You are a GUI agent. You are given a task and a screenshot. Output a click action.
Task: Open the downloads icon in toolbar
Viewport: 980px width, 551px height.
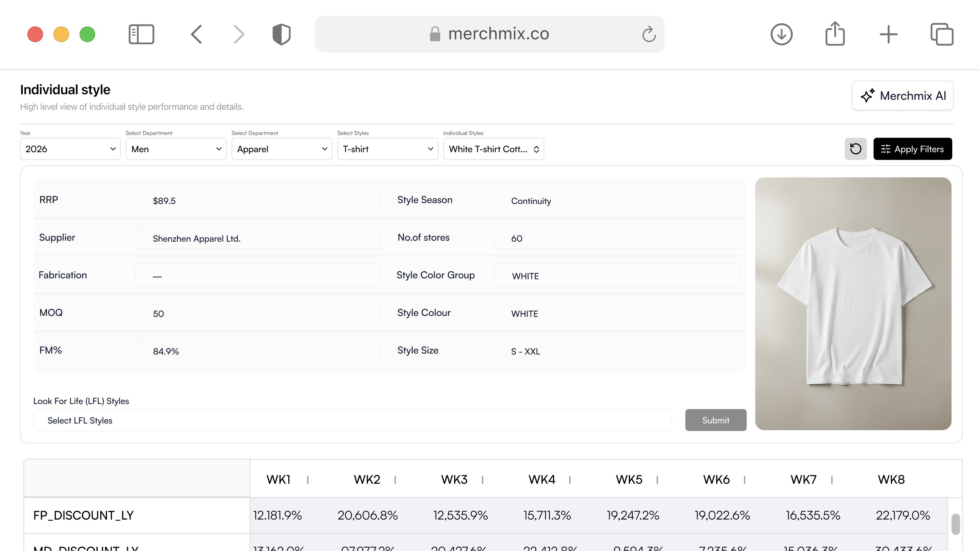tap(781, 34)
